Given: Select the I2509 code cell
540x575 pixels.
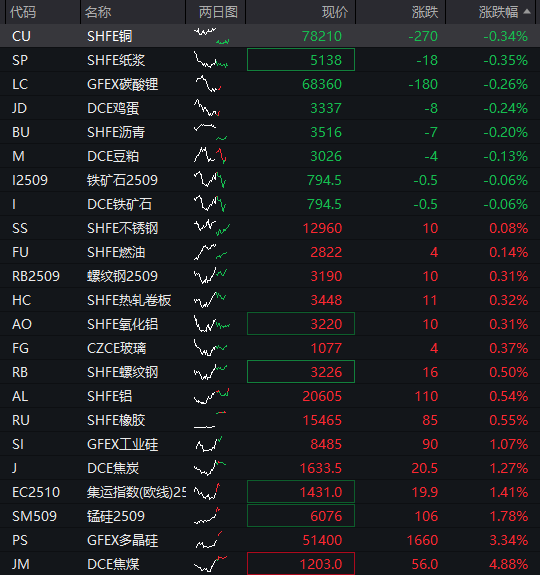Looking at the screenshot, I should (x=30, y=180).
